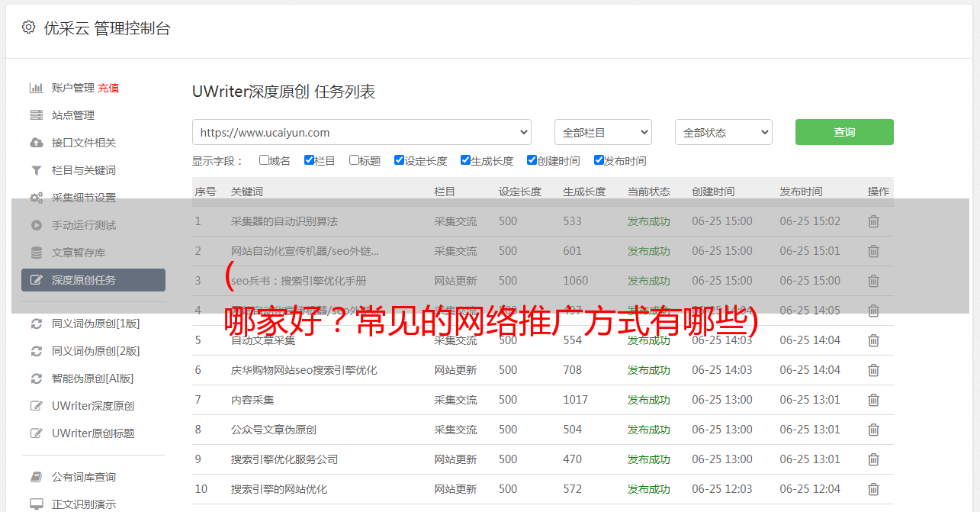Open the 全部状态 dropdown
This screenshot has width=980, height=512.
click(724, 132)
